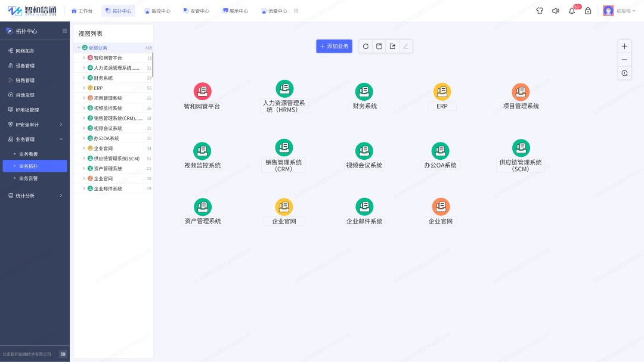The image size is (644, 362).
Task: Refresh the topology view
Action: [x=366, y=46]
